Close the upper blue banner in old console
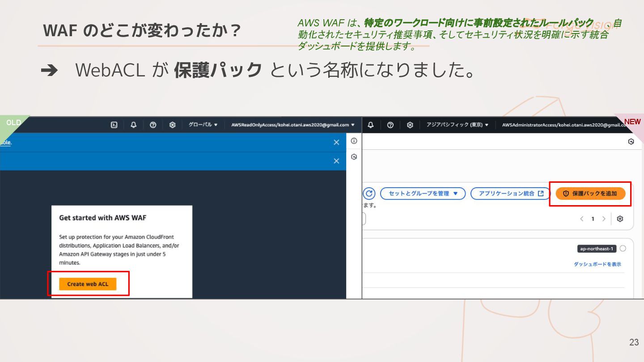644x362 pixels. (336, 142)
